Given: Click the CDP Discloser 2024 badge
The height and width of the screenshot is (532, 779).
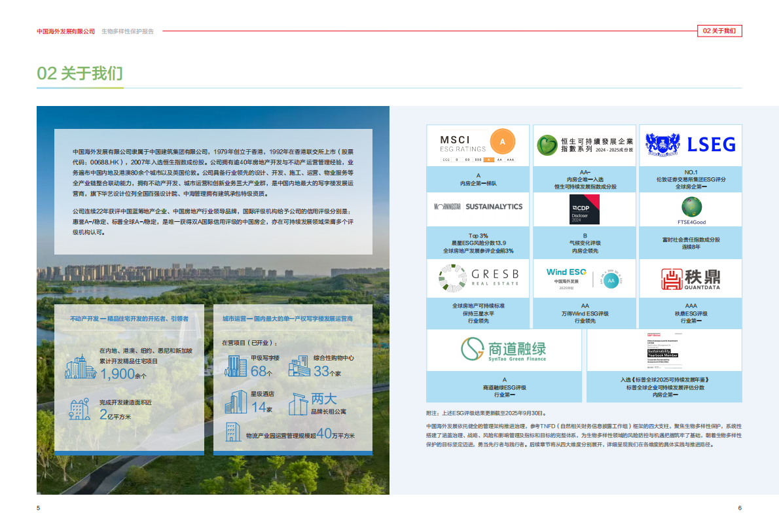Looking at the screenshot, I should (585, 209).
